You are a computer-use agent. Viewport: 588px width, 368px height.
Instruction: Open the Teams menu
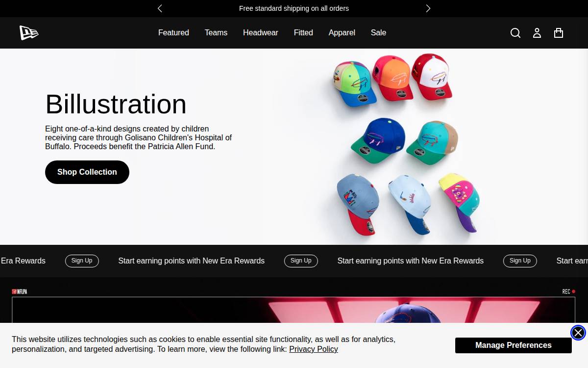click(x=216, y=33)
